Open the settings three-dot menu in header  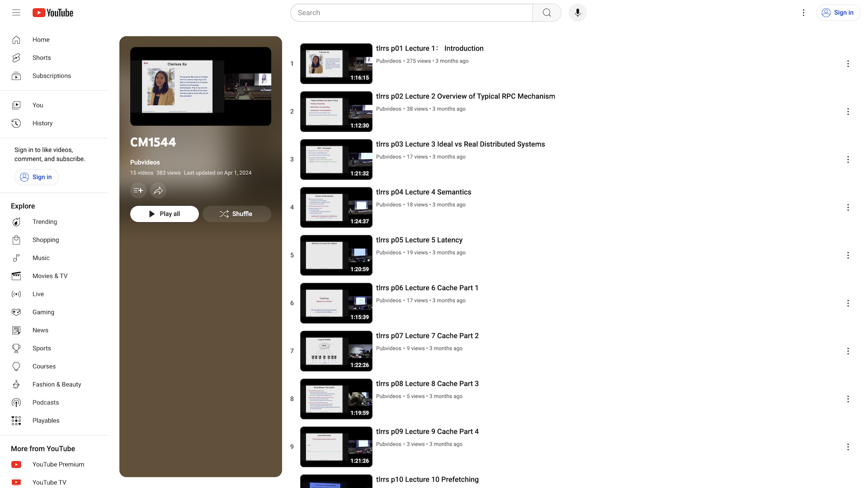(x=803, y=13)
